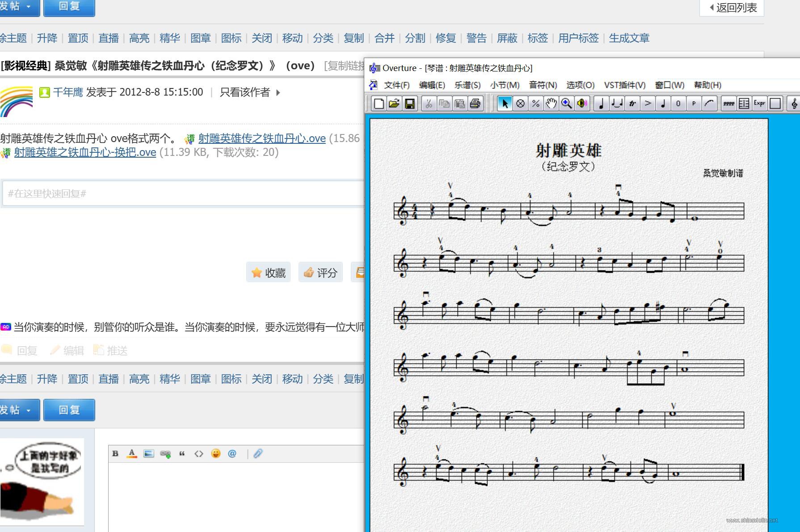The width and height of the screenshot is (800, 532).
Task: Click the 收藏 favorite button
Action: tap(269, 272)
